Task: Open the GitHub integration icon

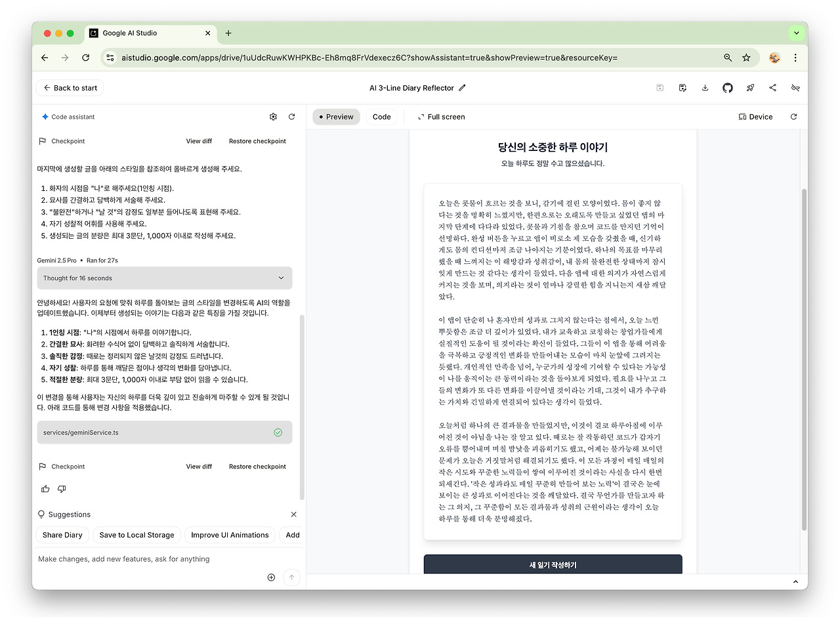Action: click(728, 87)
